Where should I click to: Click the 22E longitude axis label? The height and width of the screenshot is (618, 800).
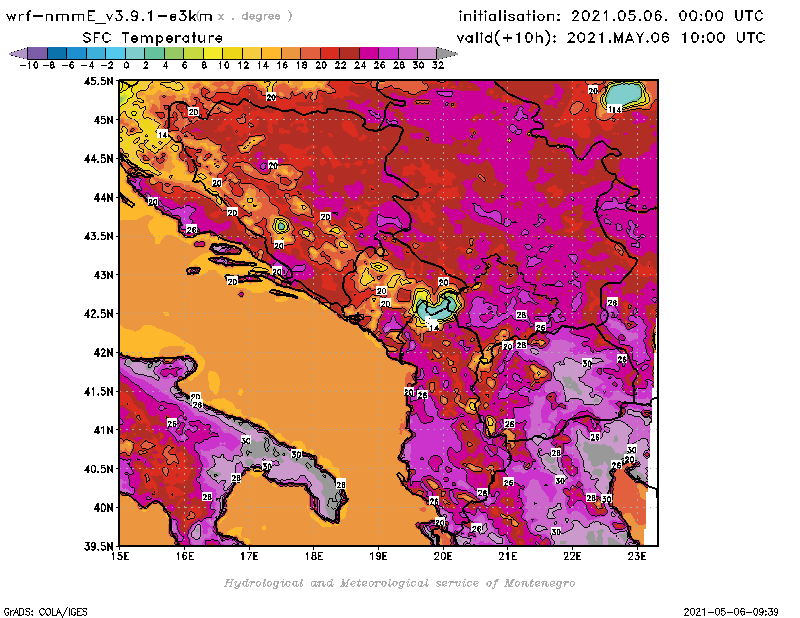(x=572, y=556)
